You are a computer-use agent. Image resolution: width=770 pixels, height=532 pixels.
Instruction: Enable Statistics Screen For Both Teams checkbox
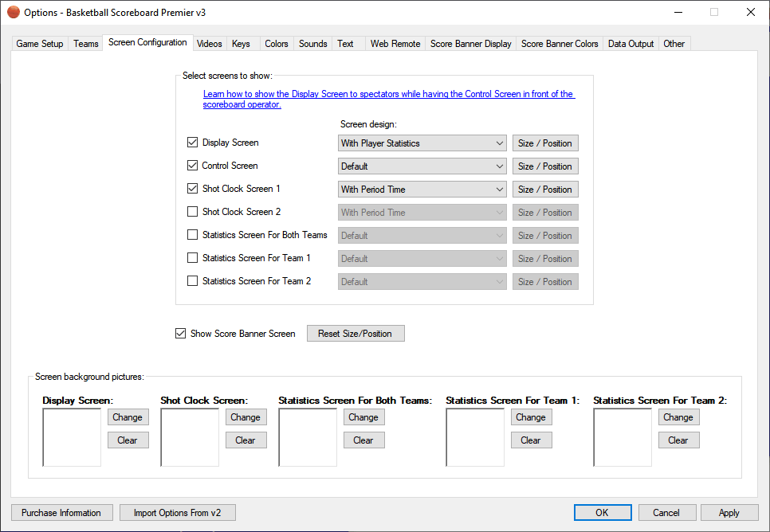[192, 235]
